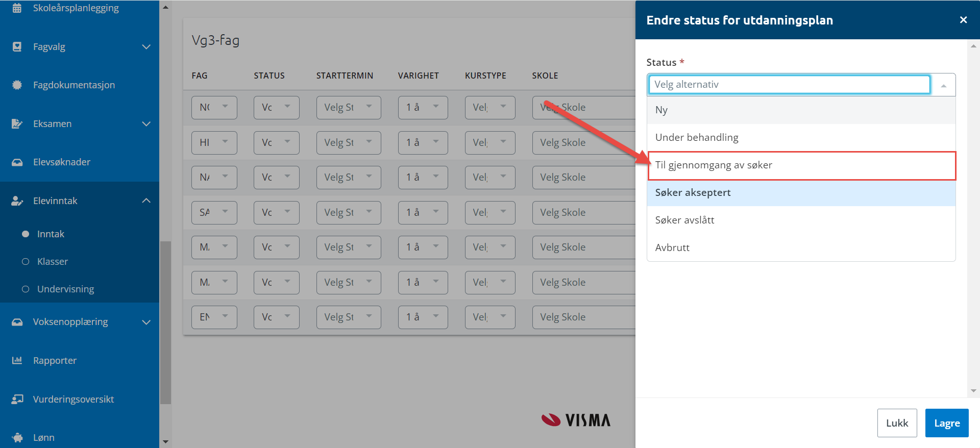Open Vurderingsoversikt in the sidebar
This screenshot has width=980, height=448.
73,399
